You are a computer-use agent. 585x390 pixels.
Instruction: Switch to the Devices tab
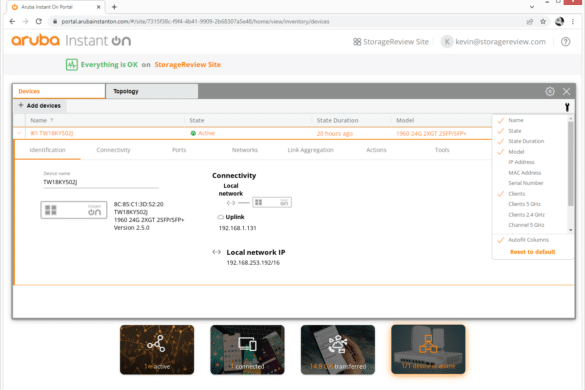59,91
